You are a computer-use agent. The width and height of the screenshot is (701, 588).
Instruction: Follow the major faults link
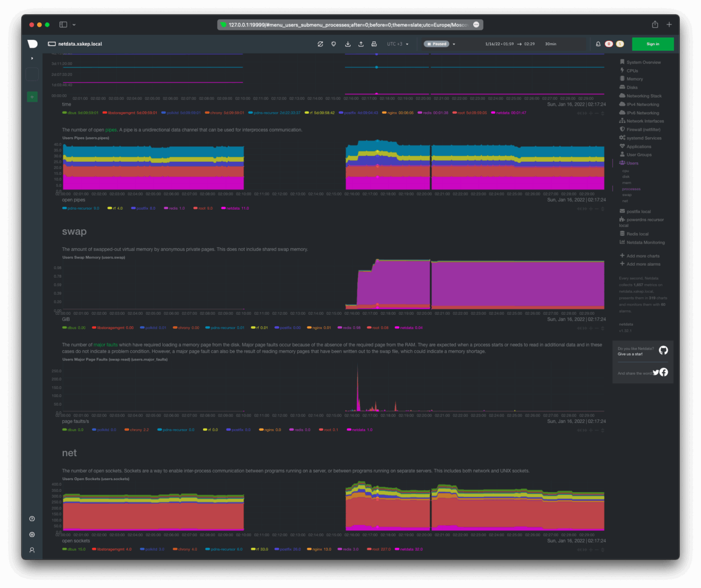[x=106, y=345]
